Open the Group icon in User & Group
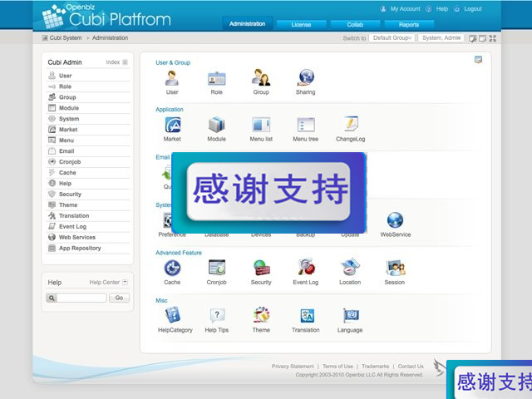This screenshot has width=532, height=399. pos(261,77)
